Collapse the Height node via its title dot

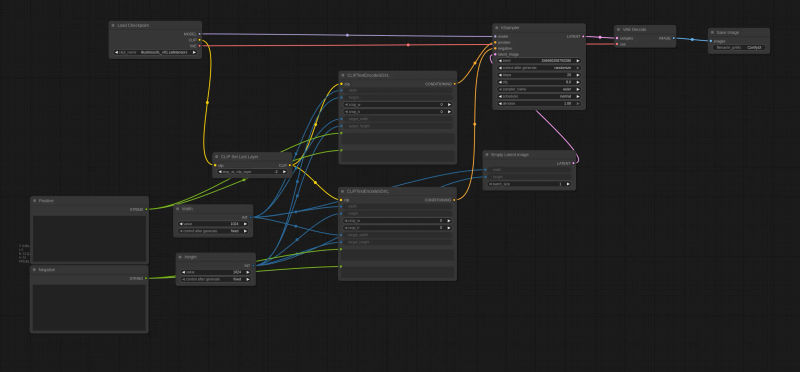click(x=181, y=257)
